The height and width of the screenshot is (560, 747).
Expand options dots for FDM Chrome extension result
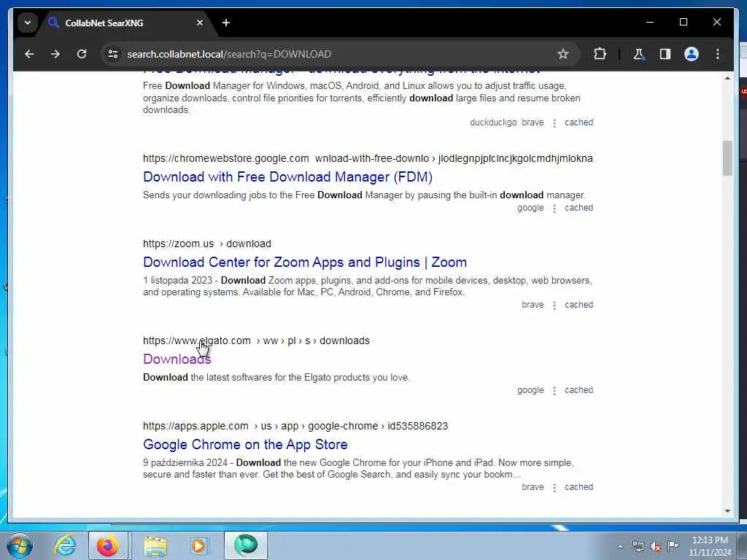click(554, 208)
